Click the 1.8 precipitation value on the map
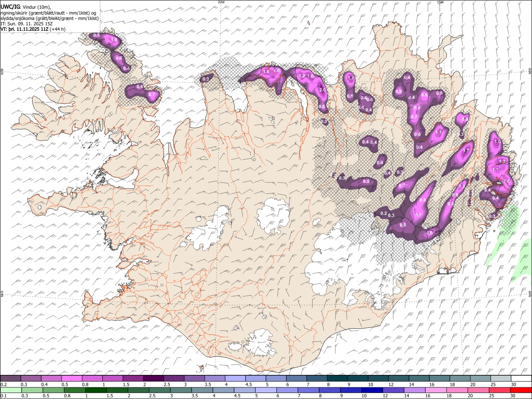This screenshot has width=532, height=399. click(x=498, y=142)
